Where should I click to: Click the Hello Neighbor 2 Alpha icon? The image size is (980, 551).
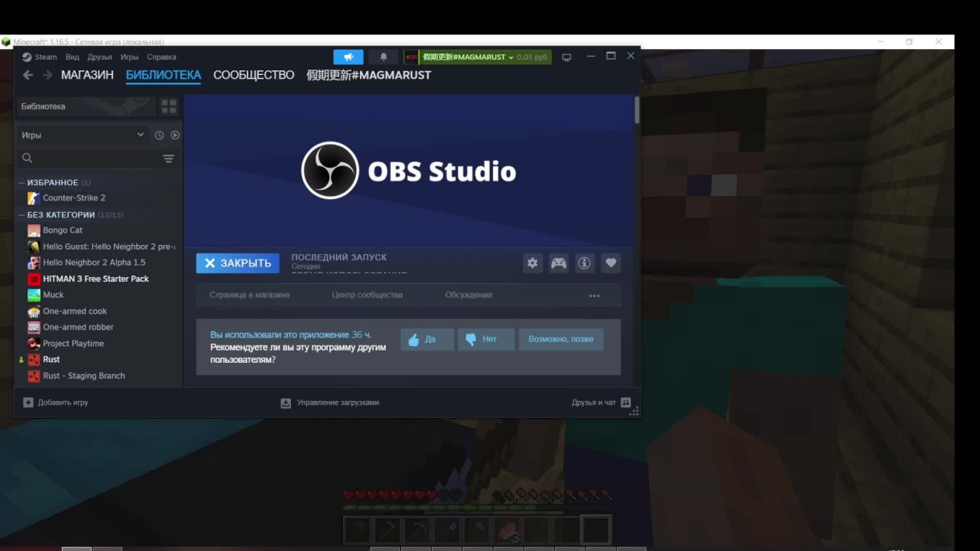pyautogui.click(x=34, y=262)
